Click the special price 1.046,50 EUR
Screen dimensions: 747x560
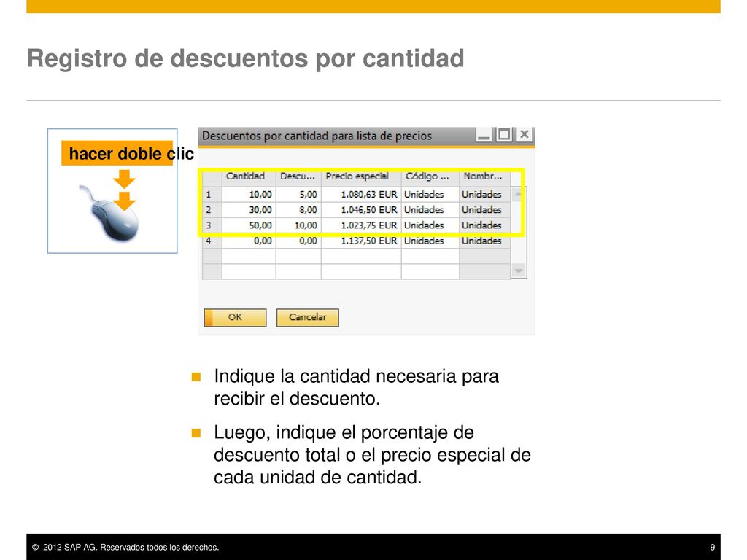tap(361, 209)
